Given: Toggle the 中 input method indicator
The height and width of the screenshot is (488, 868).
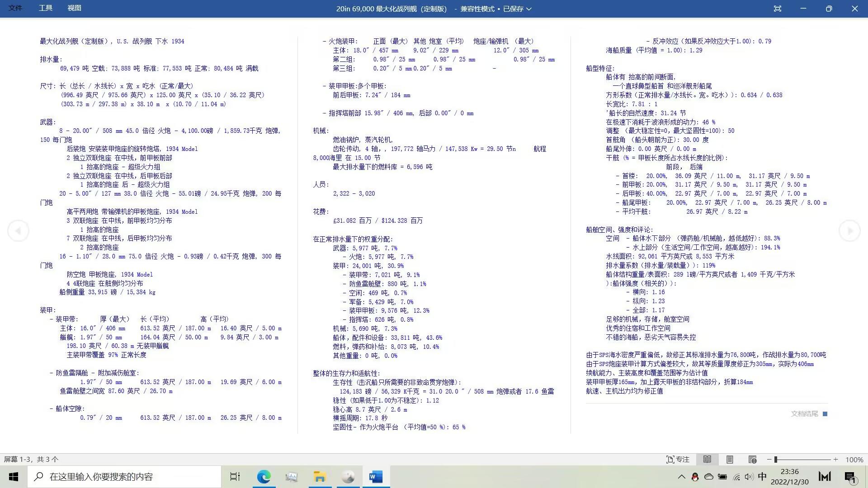Looking at the screenshot, I should click(762, 477).
